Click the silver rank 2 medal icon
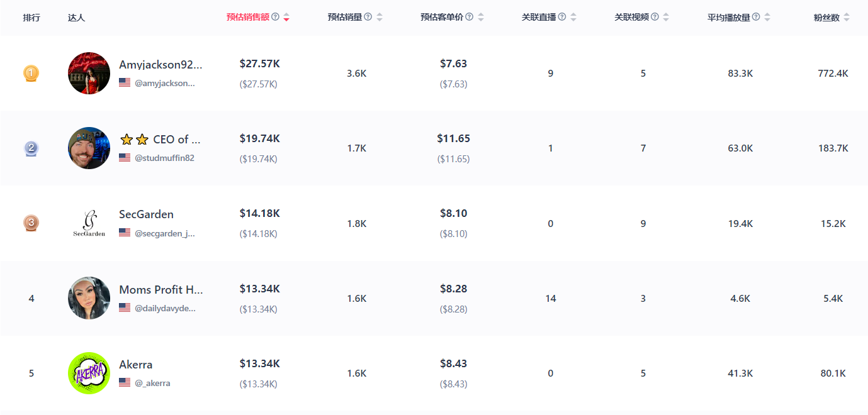Screen dimensions: 868x415 pos(31,148)
